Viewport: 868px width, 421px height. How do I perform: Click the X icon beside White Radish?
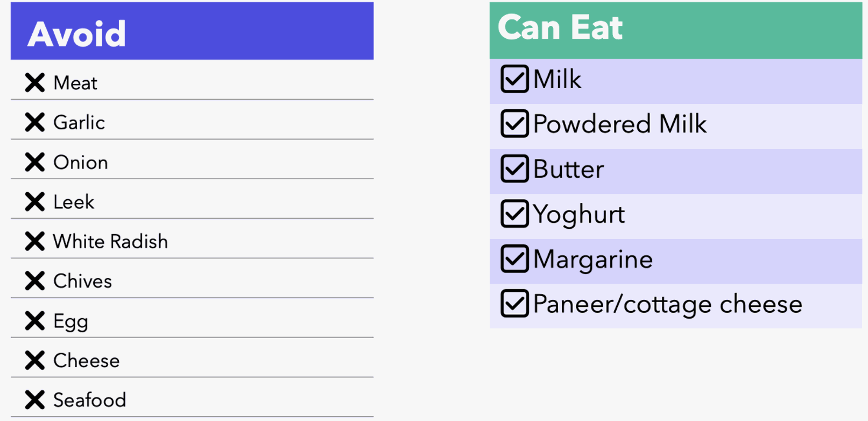click(x=35, y=241)
